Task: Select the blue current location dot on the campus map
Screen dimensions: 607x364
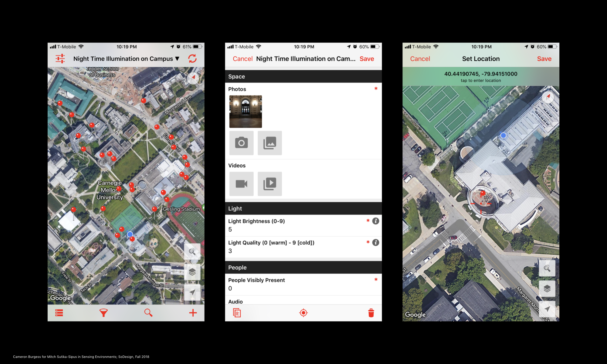Action: point(130,234)
